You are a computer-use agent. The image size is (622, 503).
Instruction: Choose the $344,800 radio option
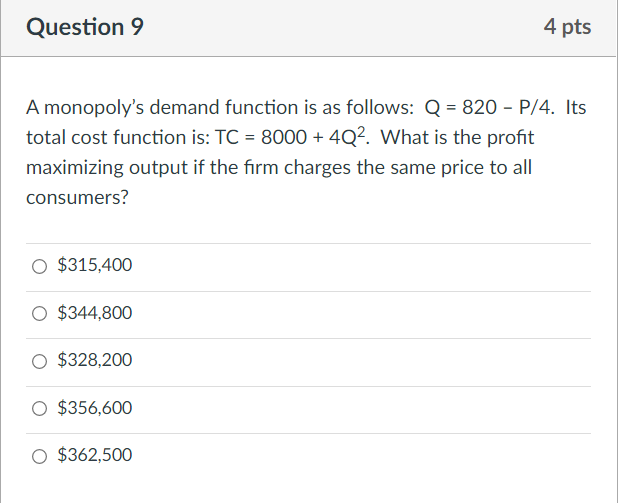point(39,313)
